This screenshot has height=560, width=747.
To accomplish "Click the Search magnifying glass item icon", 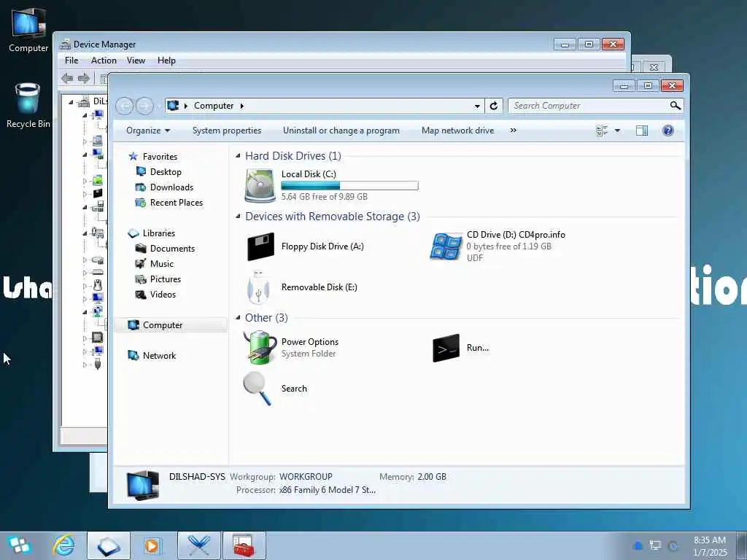I will pyautogui.click(x=258, y=388).
